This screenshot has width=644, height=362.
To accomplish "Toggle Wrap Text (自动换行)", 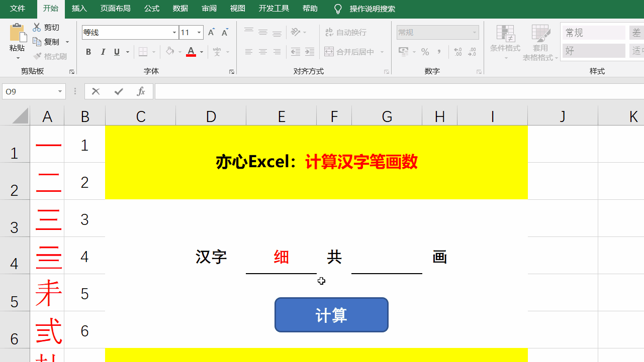I will [346, 32].
